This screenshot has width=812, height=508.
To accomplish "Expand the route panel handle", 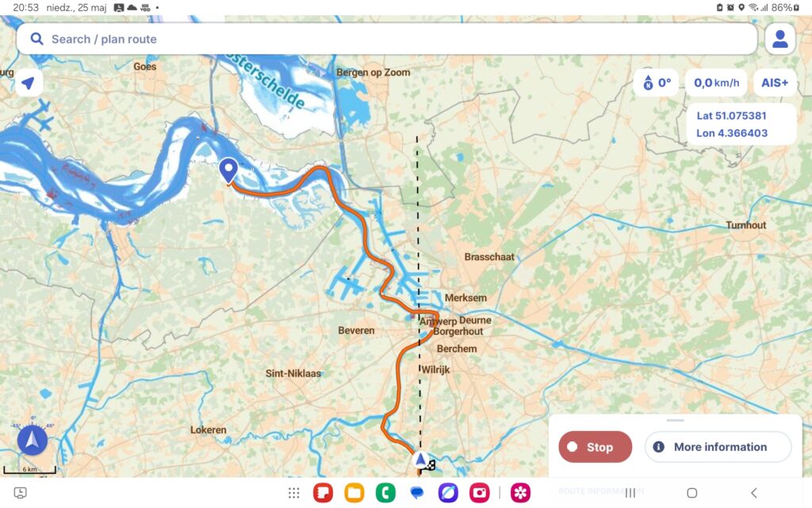I will [675, 421].
